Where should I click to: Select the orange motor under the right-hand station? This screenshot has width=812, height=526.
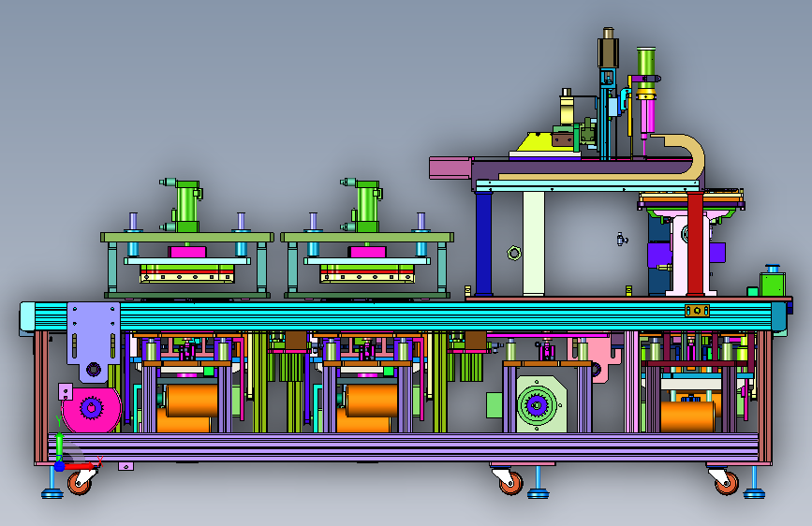(x=687, y=416)
